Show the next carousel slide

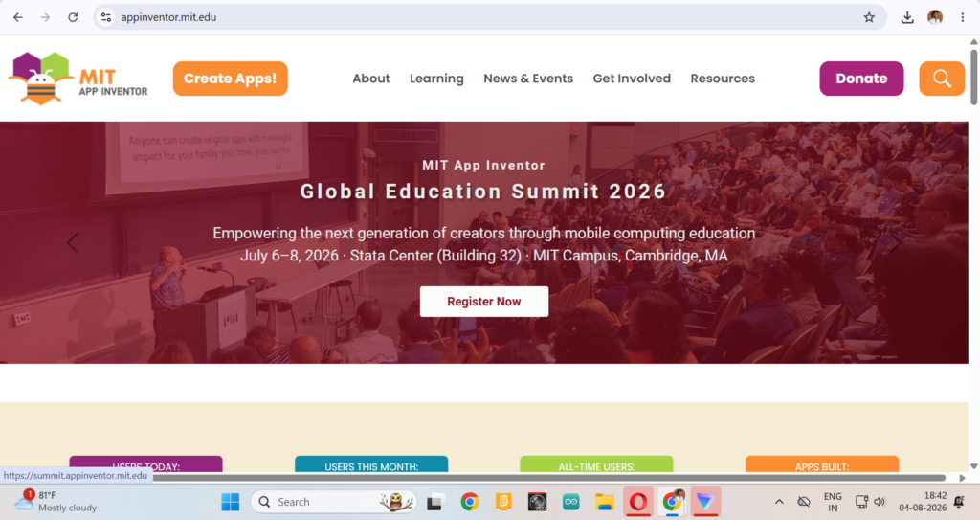(x=895, y=243)
